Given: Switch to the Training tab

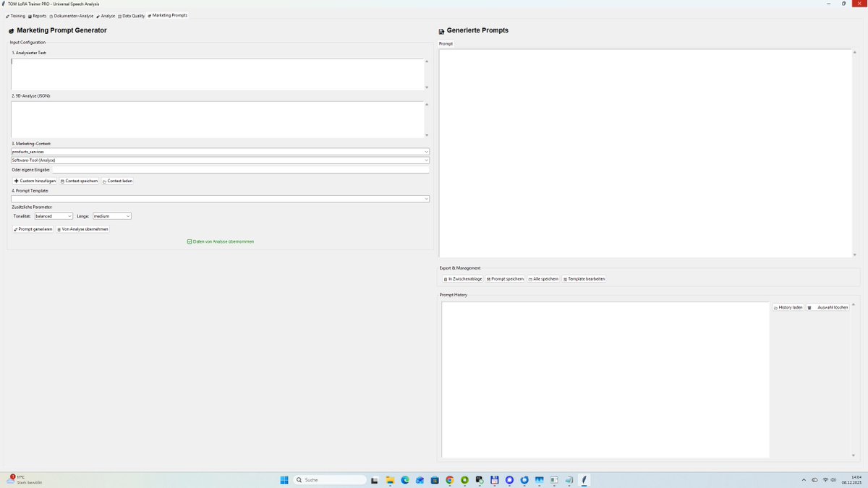Looking at the screenshot, I should [15, 15].
